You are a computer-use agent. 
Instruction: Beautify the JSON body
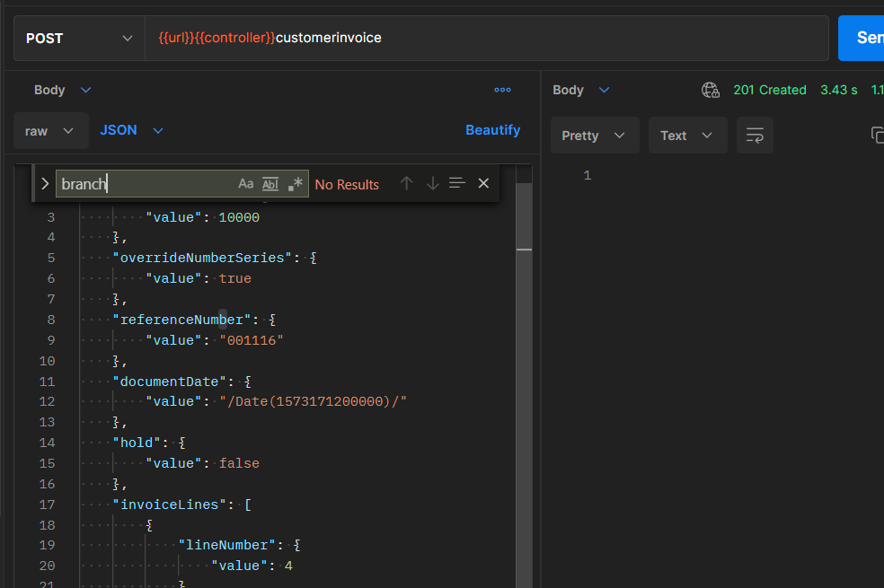click(x=492, y=129)
